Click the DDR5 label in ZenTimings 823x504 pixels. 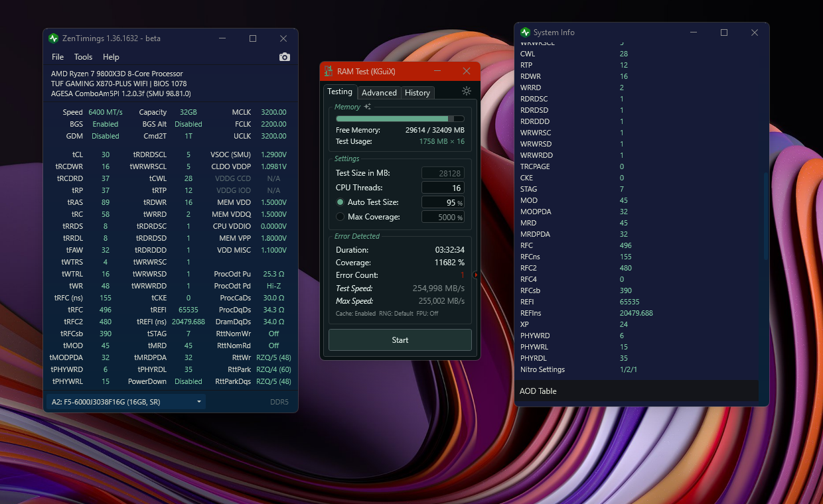(279, 402)
